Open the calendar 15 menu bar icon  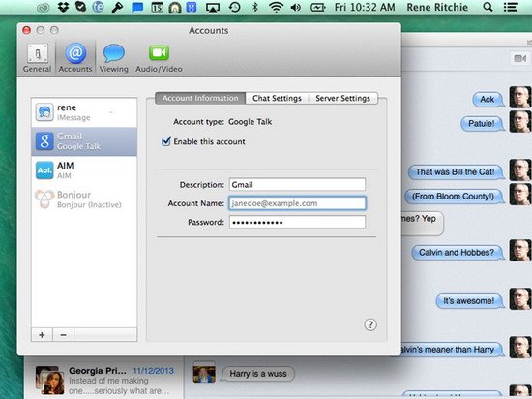157,7
